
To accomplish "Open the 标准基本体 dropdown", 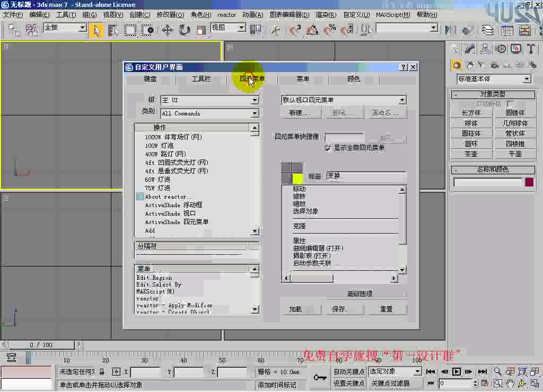I will pos(527,78).
